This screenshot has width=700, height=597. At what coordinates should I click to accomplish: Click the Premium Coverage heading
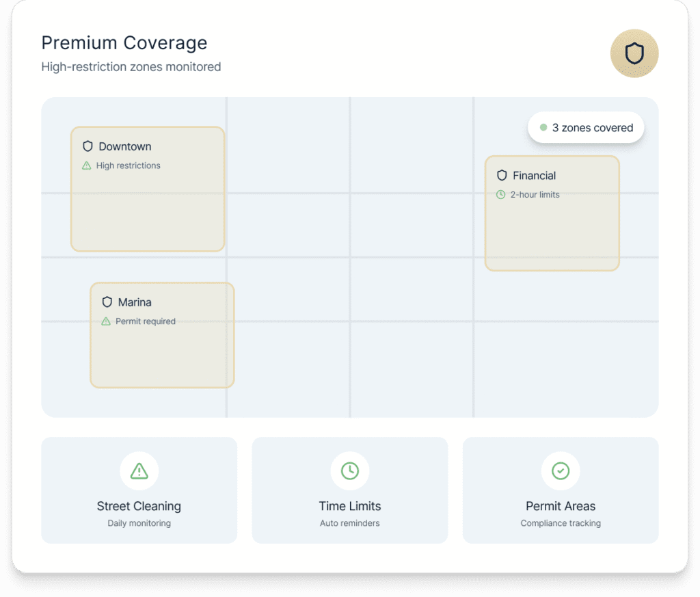pyautogui.click(x=124, y=43)
